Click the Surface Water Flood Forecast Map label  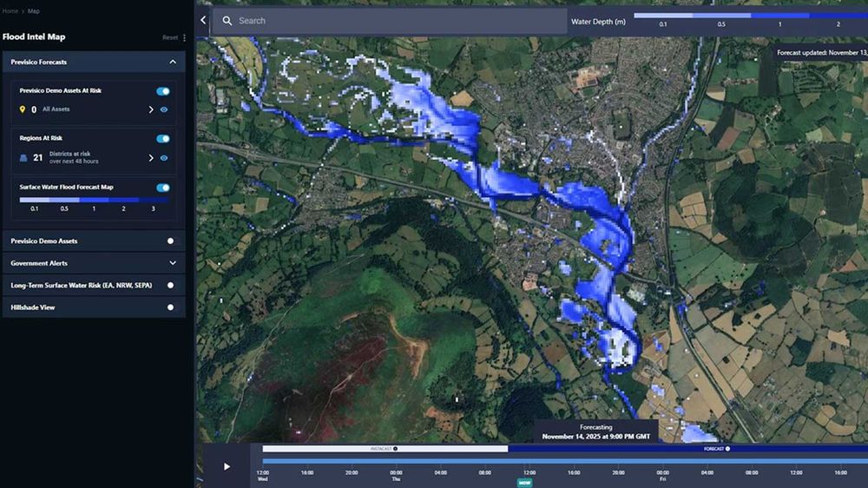point(67,188)
